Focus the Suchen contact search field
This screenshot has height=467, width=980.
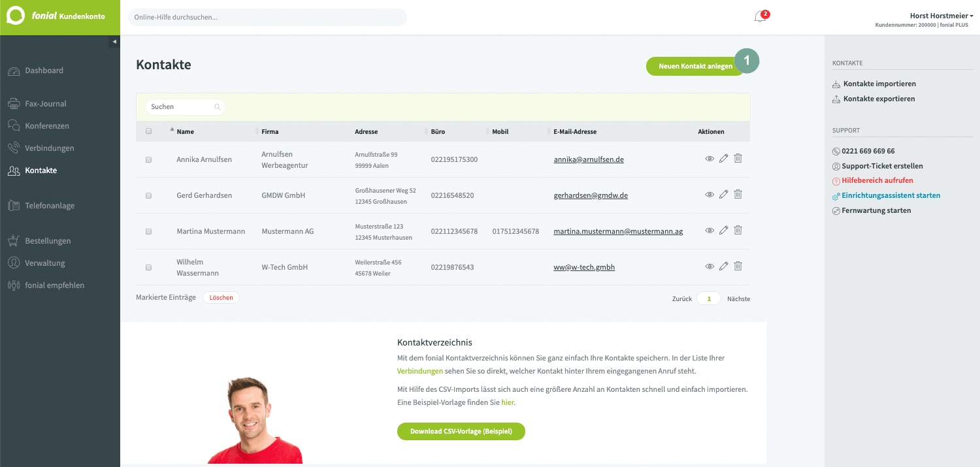point(185,106)
